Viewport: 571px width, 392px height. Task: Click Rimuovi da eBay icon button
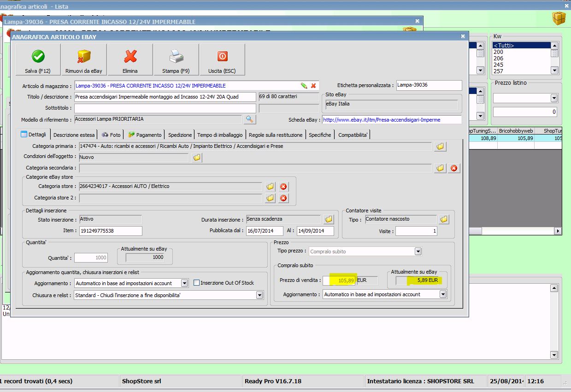(84, 60)
